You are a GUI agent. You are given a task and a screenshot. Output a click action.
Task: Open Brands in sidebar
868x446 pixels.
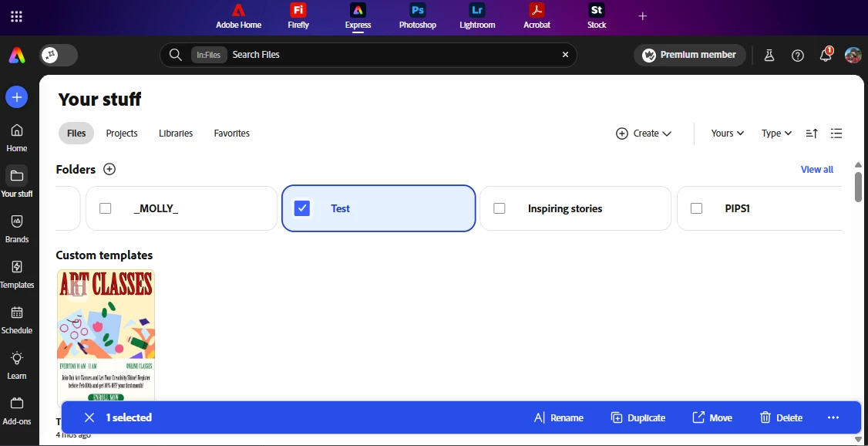tap(17, 228)
